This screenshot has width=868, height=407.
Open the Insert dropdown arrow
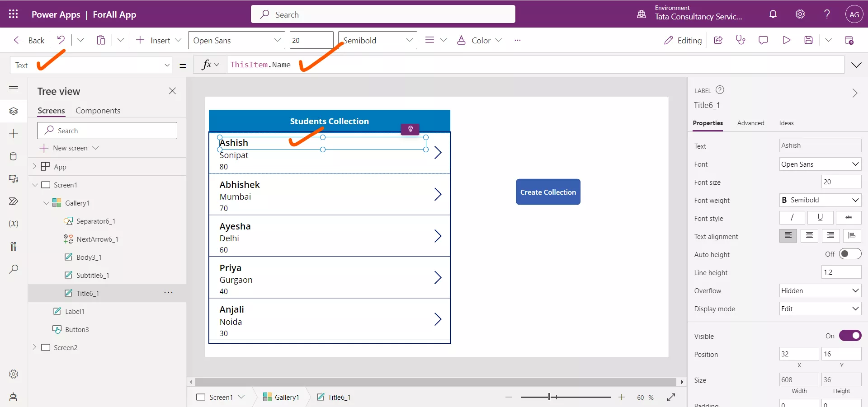pos(178,40)
